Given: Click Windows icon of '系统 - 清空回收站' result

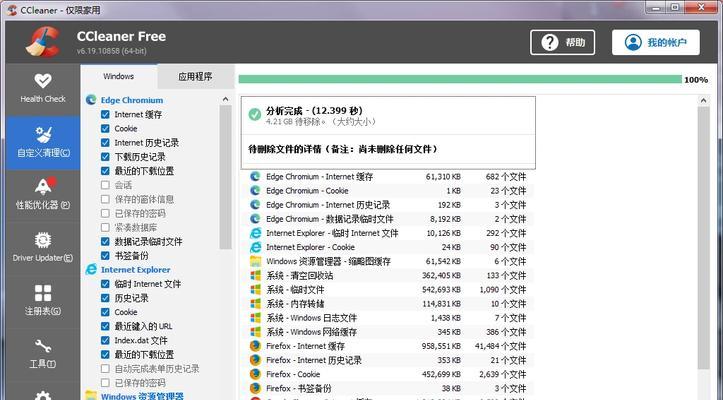Looking at the screenshot, I should (x=255, y=275).
